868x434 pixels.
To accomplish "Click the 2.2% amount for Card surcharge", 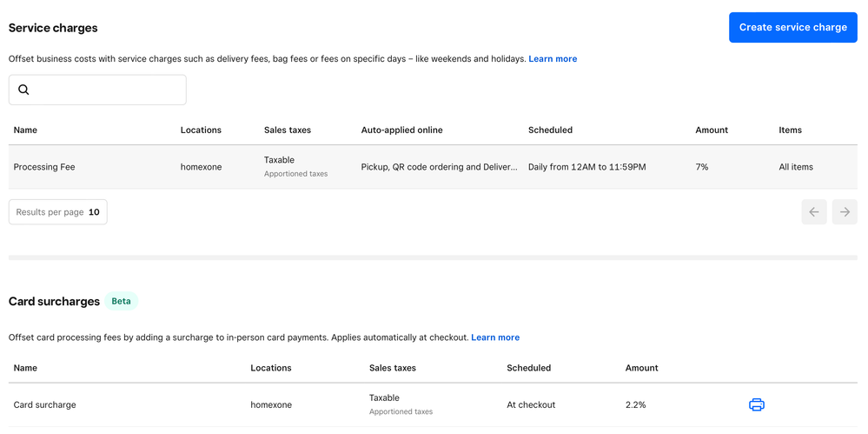I will (x=636, y=405).
